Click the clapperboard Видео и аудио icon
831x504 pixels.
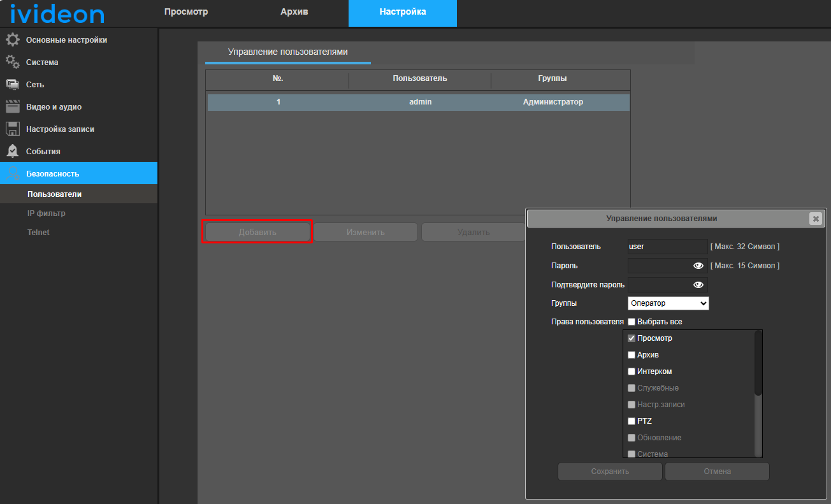pyautogui.click(x=13, y=106)
